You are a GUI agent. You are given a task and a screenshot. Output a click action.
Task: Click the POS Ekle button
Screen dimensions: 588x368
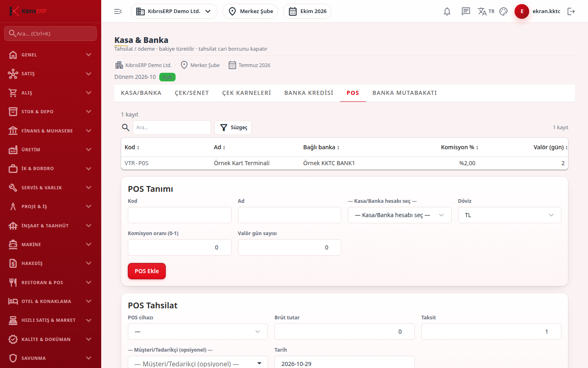pyautogui.click(x=147, y=271)
